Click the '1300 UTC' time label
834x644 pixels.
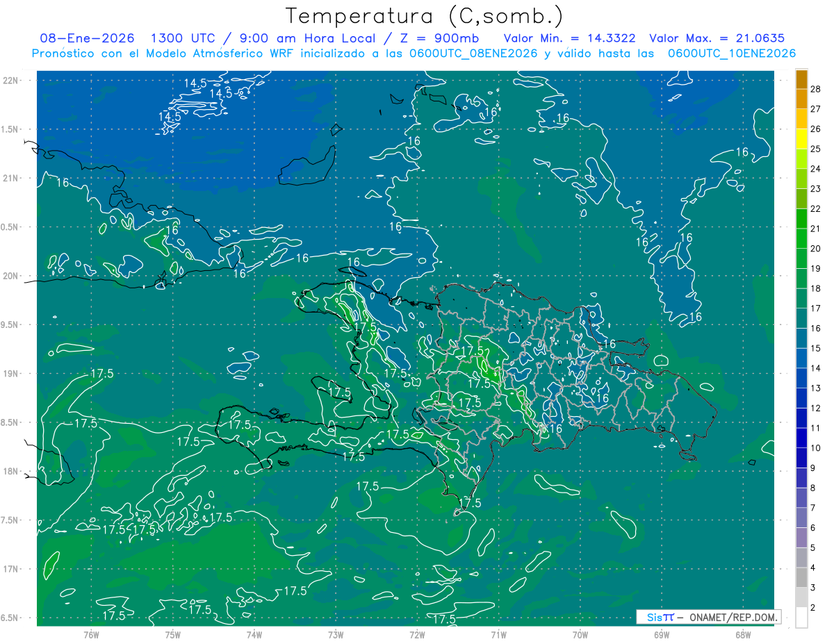tap(183, 38)
